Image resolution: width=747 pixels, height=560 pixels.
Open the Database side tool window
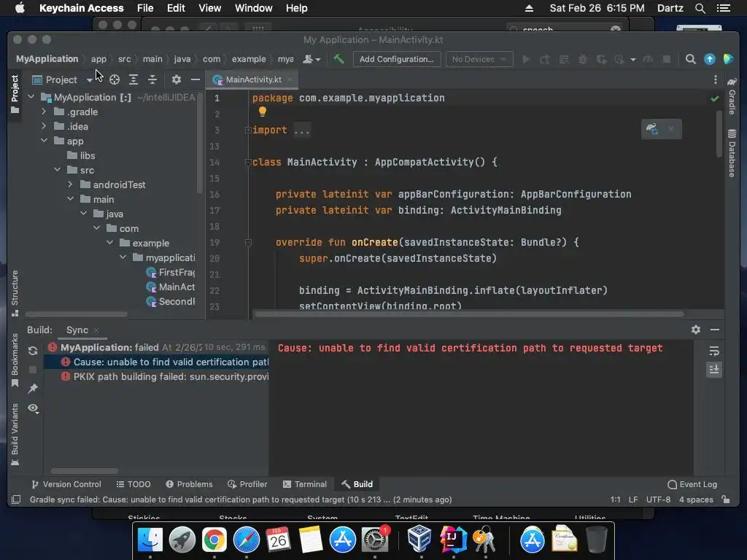coord(732,153)
